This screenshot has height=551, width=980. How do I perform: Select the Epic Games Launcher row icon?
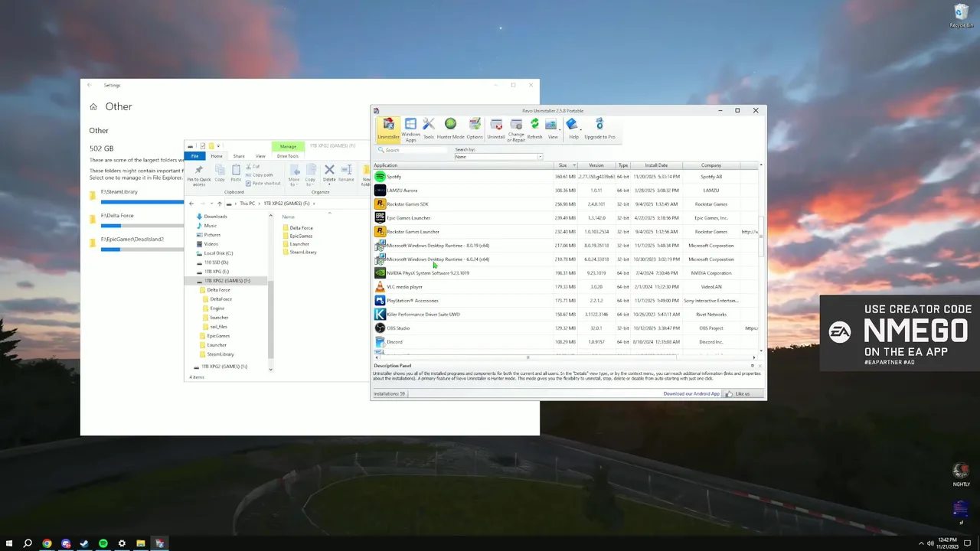[380, 218]
